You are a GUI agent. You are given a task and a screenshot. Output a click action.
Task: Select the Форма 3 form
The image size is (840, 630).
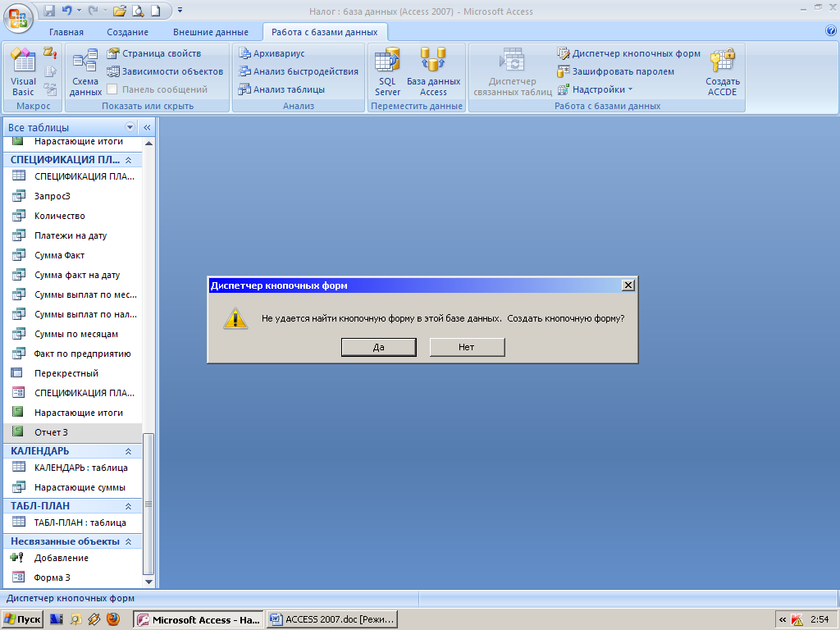tap(73, 577)
